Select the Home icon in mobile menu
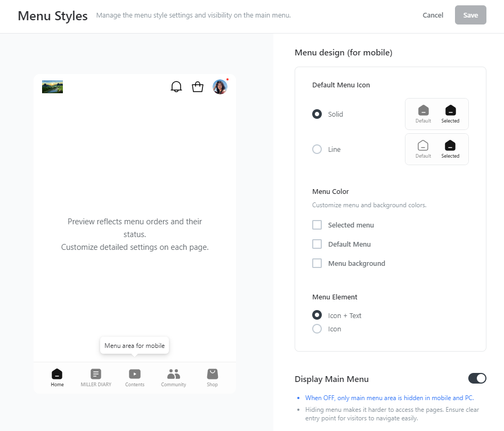The image size is (504, 431). [57, 374]
